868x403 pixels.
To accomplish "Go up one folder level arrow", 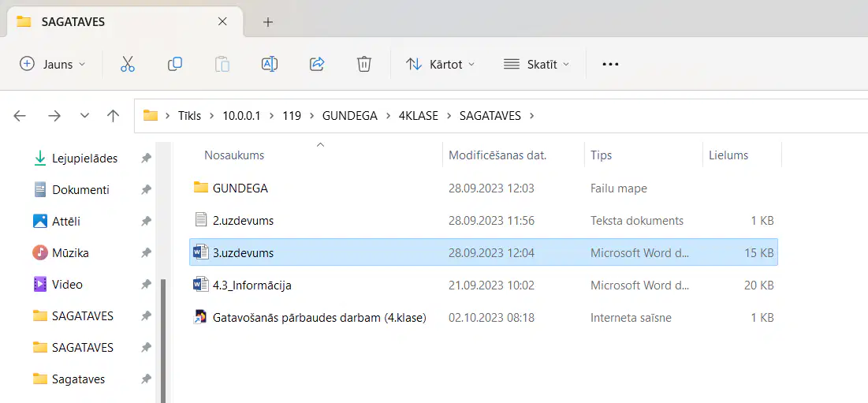I will point(113,116).
